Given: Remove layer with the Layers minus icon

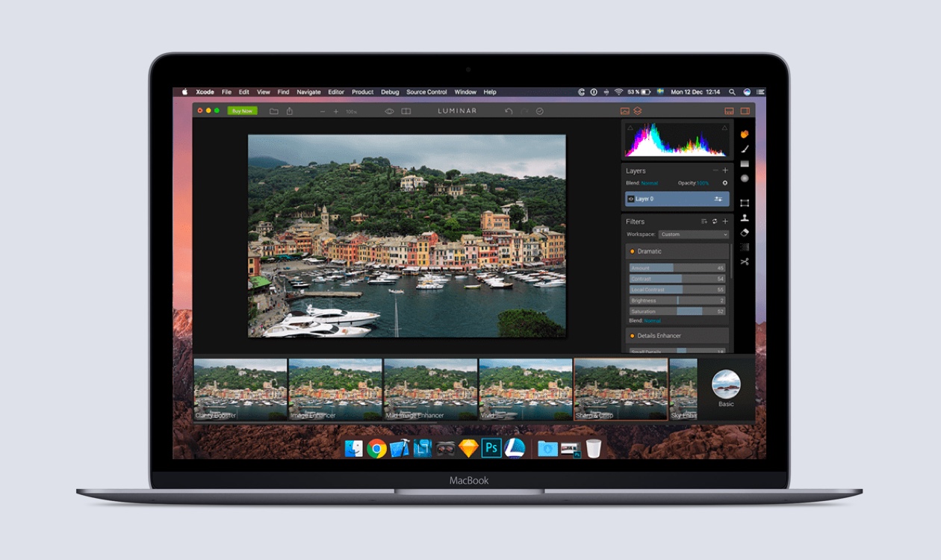Looking at the screenshot, I should 715,170.
